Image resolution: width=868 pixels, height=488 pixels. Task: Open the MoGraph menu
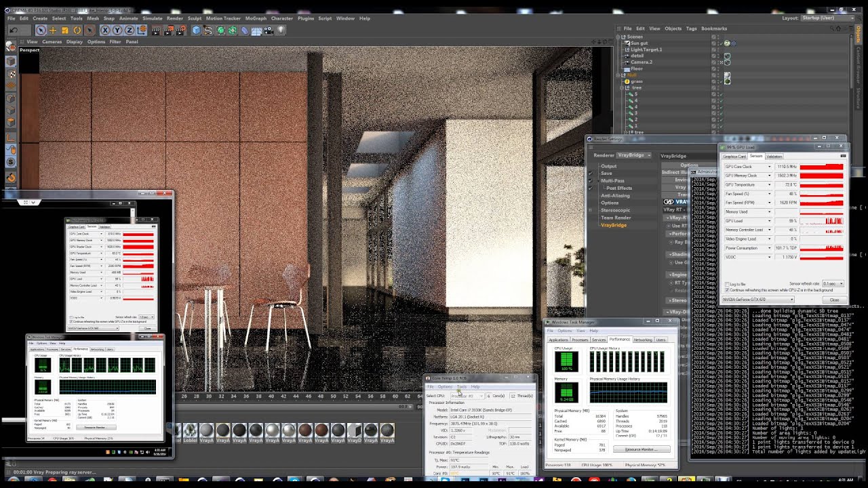[x=256, y=18]
